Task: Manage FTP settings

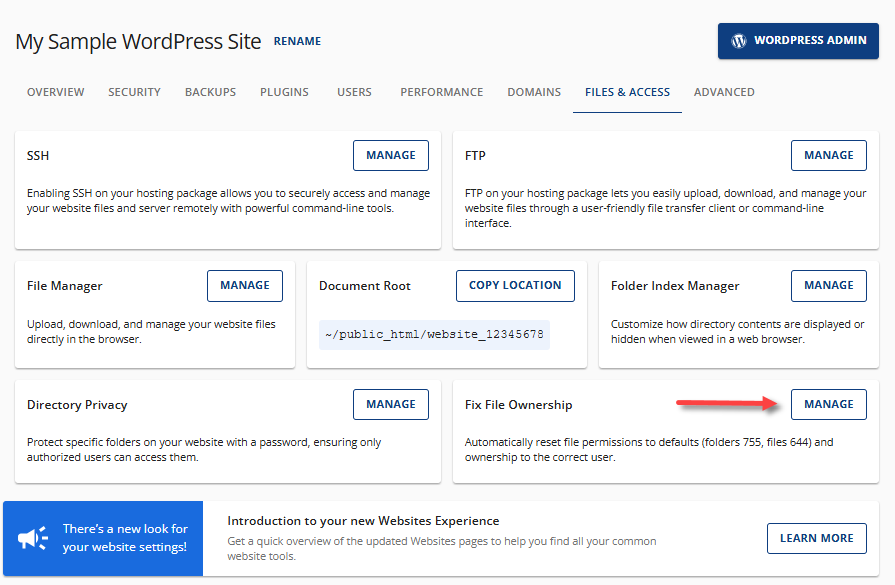Action: pos(829,155)
